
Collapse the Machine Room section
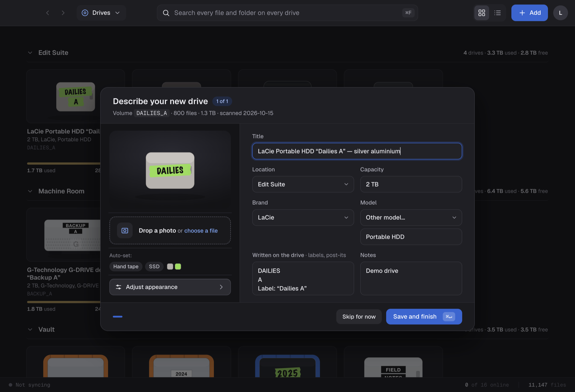[x=30, y=191]
